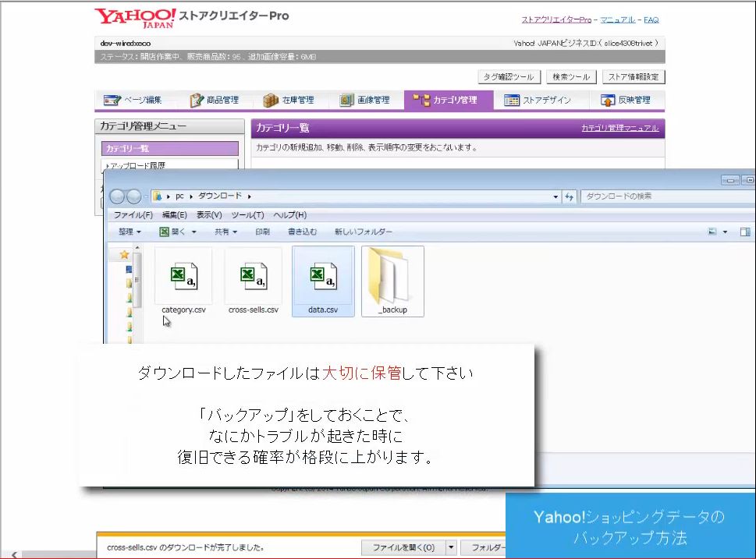The width and height of the screenshot is (756, 559).
Task: Click the dev-wiredxeco store name text
Action: click(126, 44)
